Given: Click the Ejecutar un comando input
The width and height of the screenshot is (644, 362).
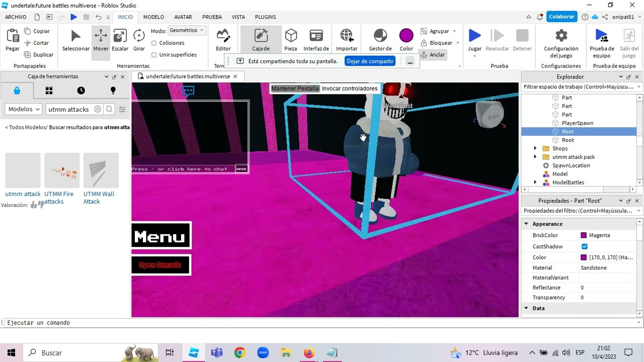Looking at the screenshot, I should [x=322, y=323].
